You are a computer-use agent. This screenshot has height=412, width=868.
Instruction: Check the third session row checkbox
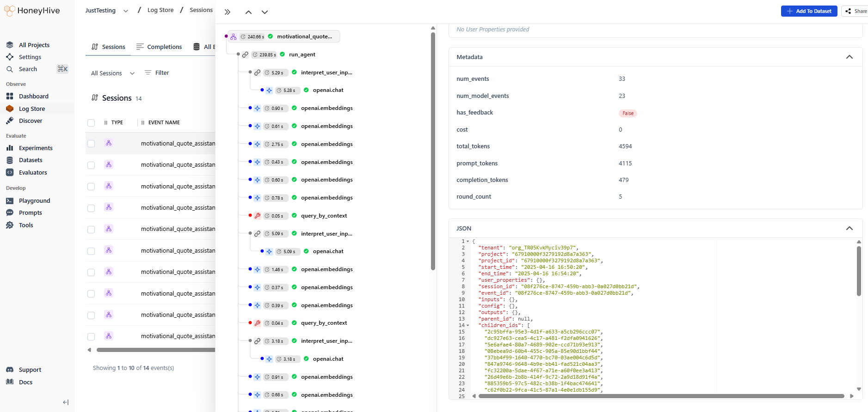pos(91,187)
